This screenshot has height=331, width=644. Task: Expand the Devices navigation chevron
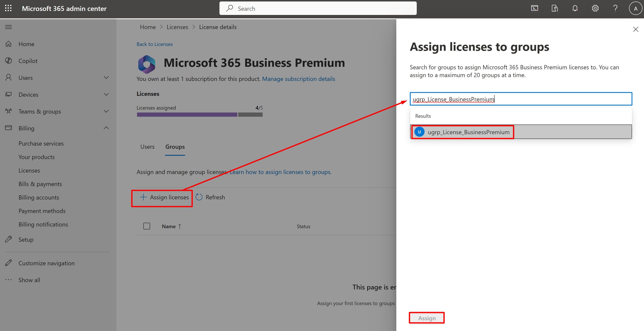106,94
